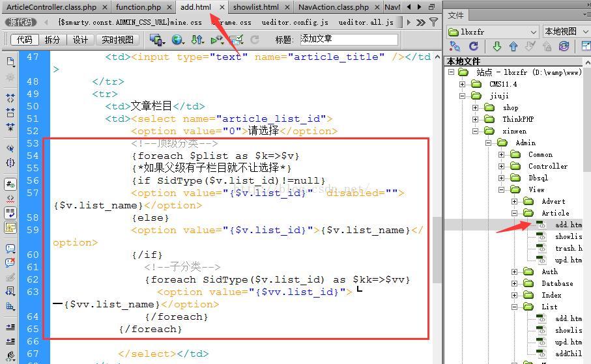Expand the shop folder
The image size is (591, 364).
pyautogui.click(x=475, y=108)
